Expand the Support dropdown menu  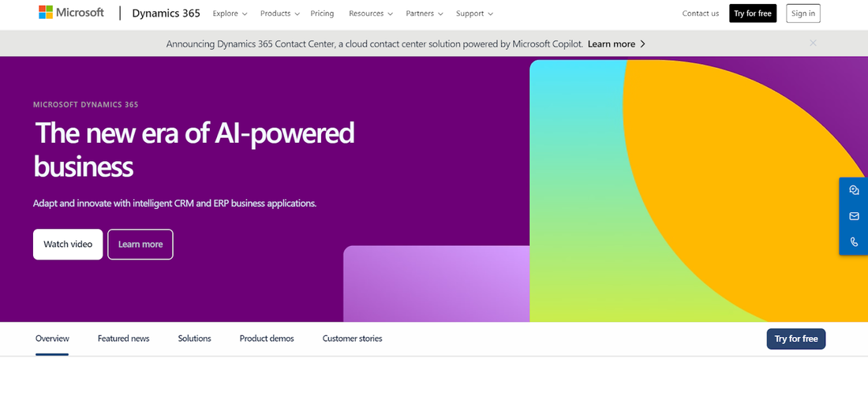pyautogui.click(x=474, y=13)
